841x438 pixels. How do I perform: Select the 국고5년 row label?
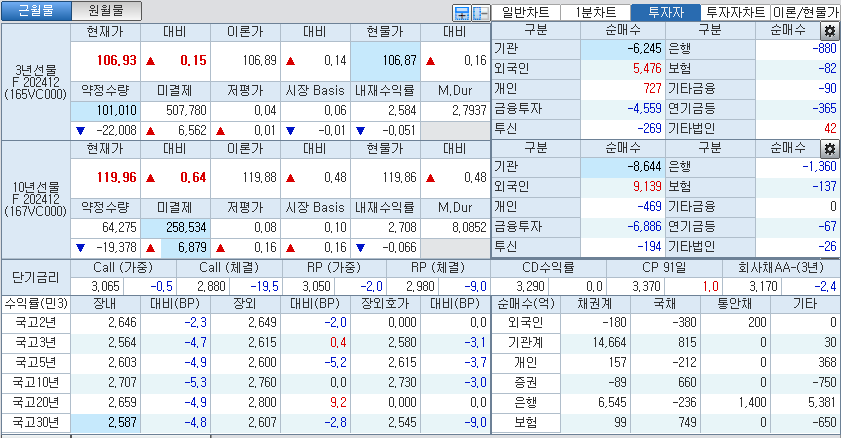pyautogui.click(x=35, y=363)
